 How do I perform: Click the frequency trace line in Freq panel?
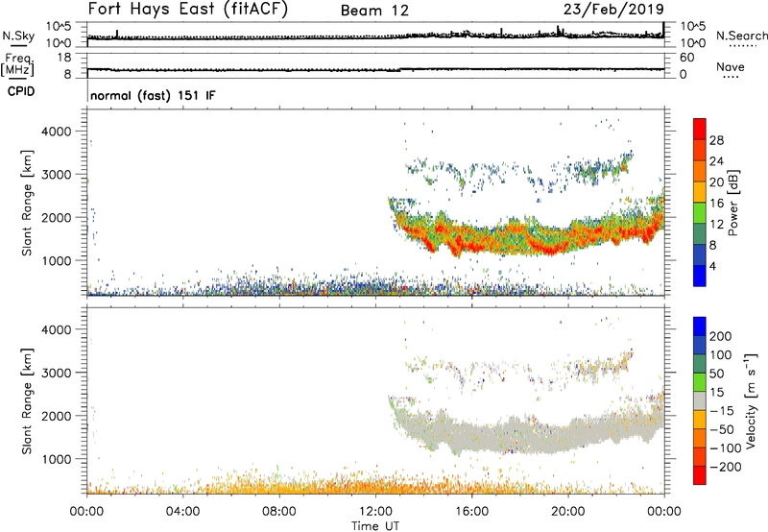375,69
